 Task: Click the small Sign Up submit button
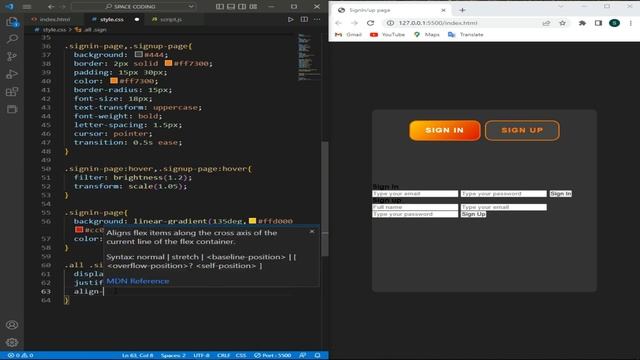(473, 214)
